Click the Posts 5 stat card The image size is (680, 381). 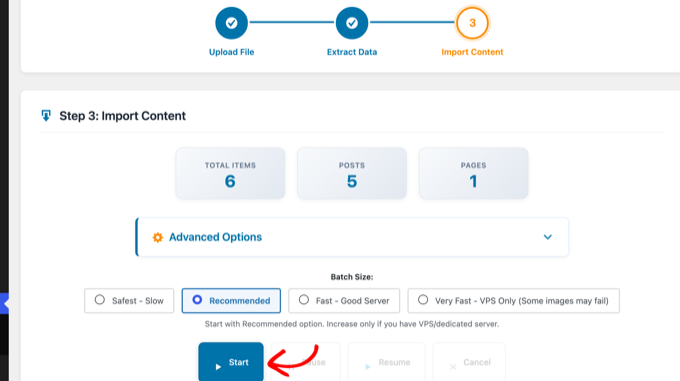pyautogui.click(x=352, y=173)
